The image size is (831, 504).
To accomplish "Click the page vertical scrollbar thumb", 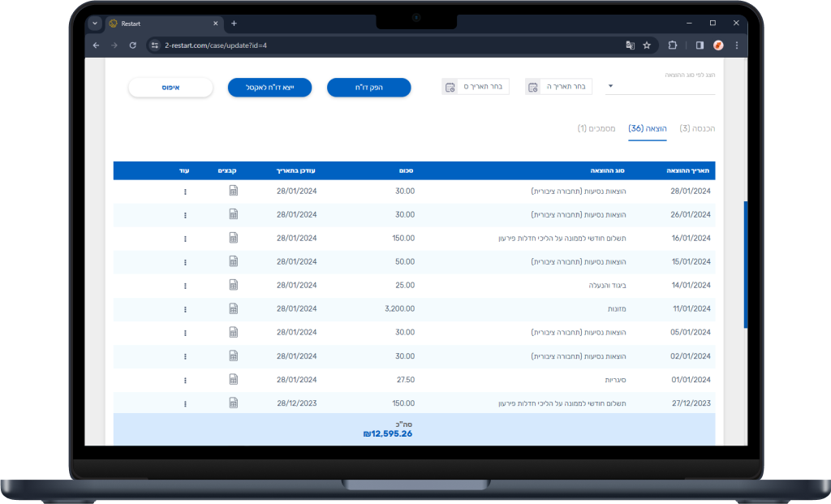I will point(745,265).
